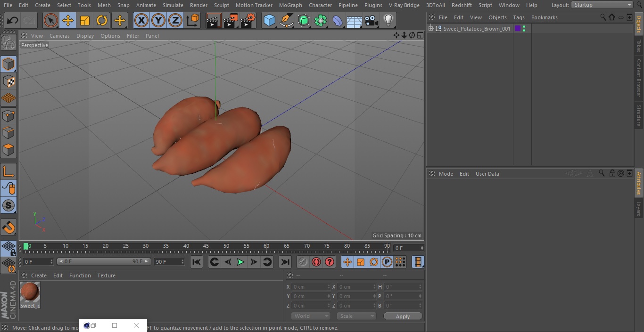The height and width of the screenshot is (332, 644).
Task: Click the Make Editable icon
Action: pos(8,43)
